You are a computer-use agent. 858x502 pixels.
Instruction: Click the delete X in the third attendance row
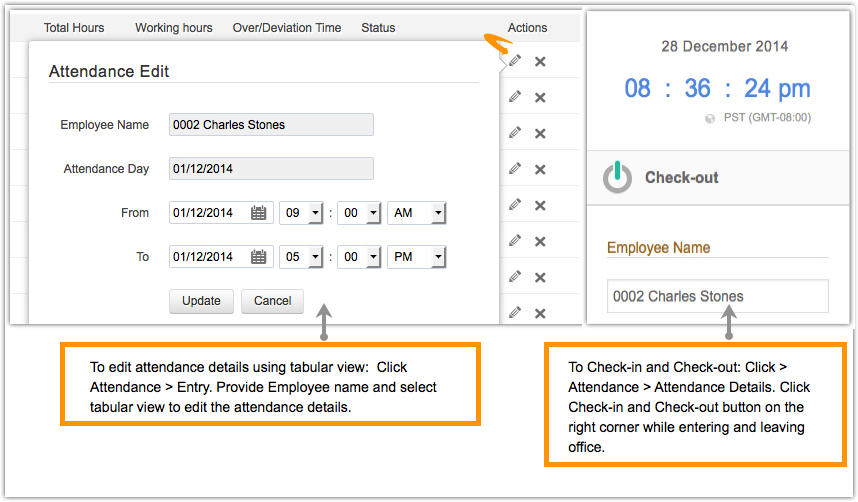[x=540, y=134]
